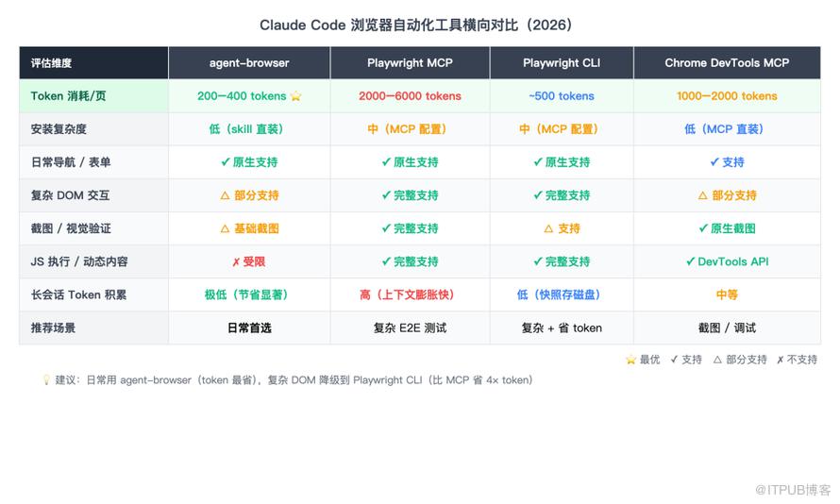Select the 'Token 消耗/页' row label
840x504 pixels.
[68, 96]
